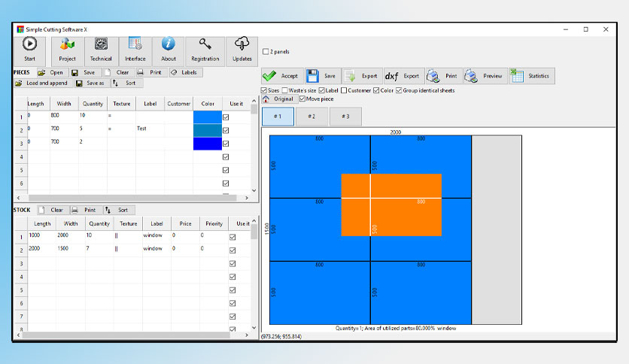Open Labels for pieces
The height and width of the screenshot is (364, 629).
(185, 72)
